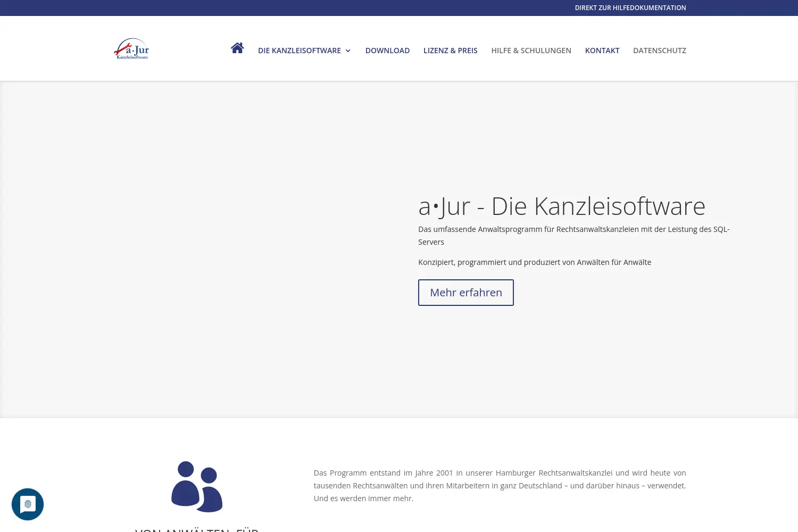798x532 pixels.
Task: Expand the Die Kanzleisoftware dropdown arrow
Action: 348,51
